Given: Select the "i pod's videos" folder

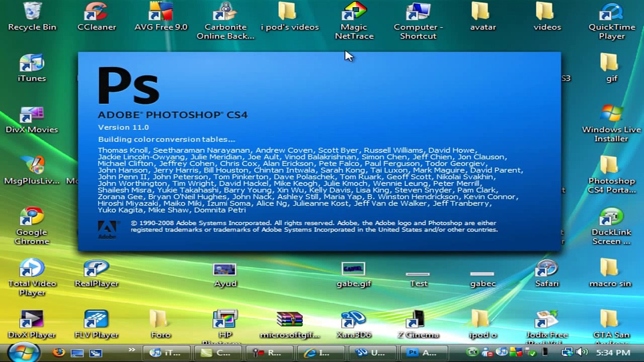Looking at the screenshot, I should 290,16.
